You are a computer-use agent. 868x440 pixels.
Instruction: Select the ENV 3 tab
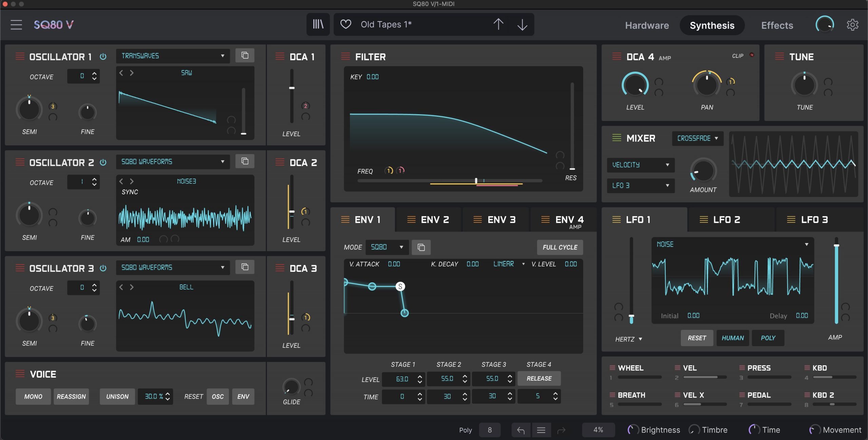[x=496, y=220]
